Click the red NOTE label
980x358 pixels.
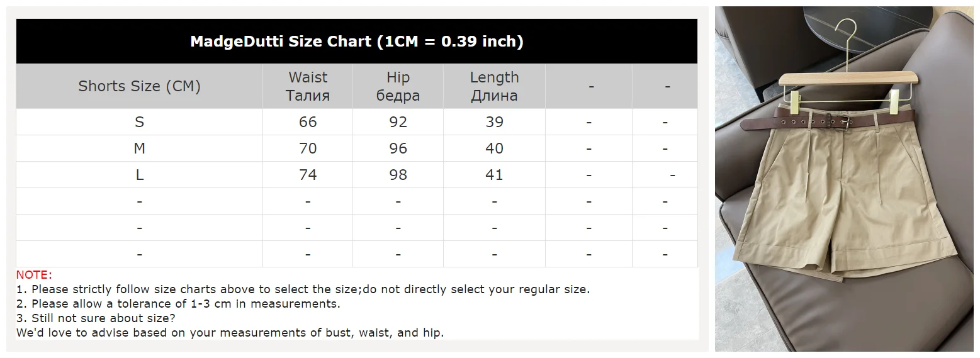pyautogui.click(x=34, y=275)
